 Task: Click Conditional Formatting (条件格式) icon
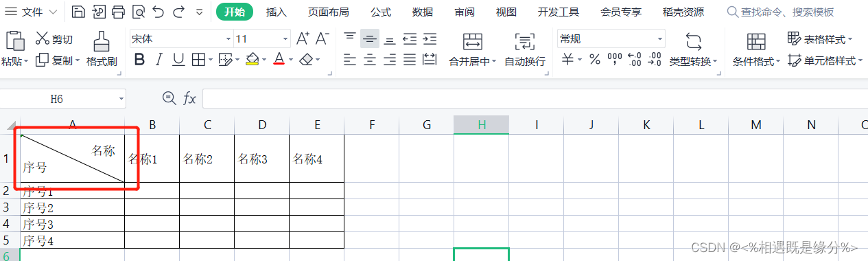tap(756, 41)
